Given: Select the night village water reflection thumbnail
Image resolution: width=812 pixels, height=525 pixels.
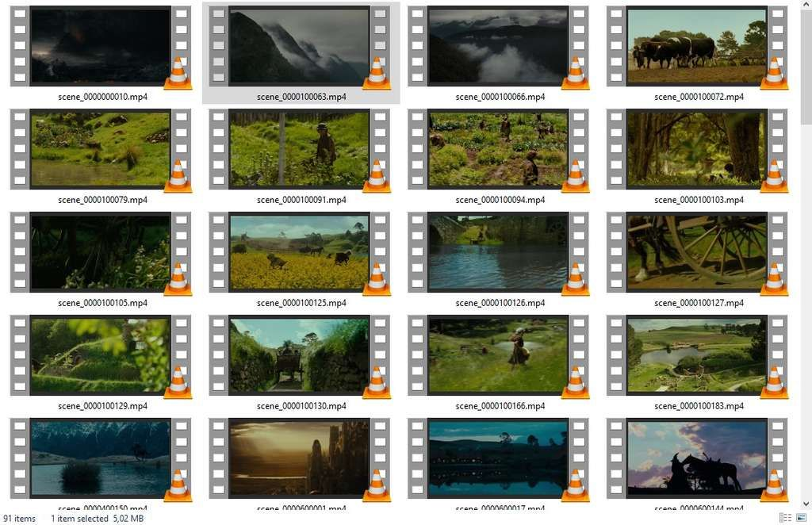Looking at the screenshot, I should (x=498, y=458).
